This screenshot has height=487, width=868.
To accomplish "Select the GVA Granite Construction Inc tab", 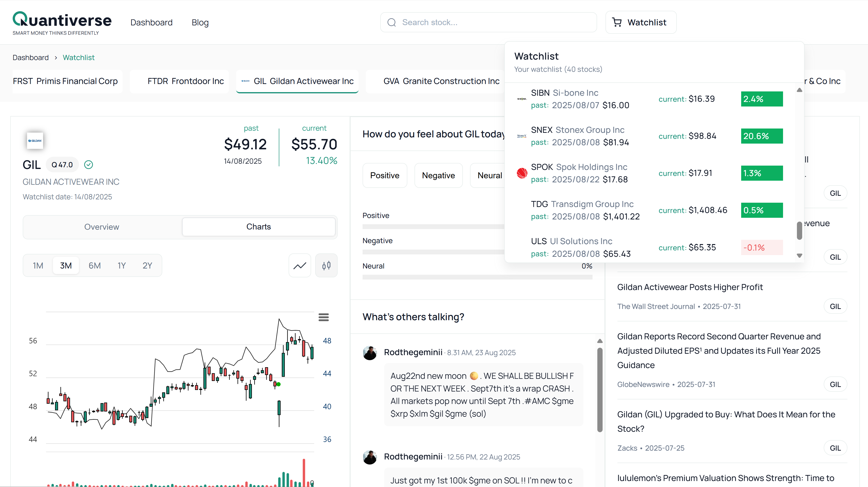I will (x=435, y=81).
